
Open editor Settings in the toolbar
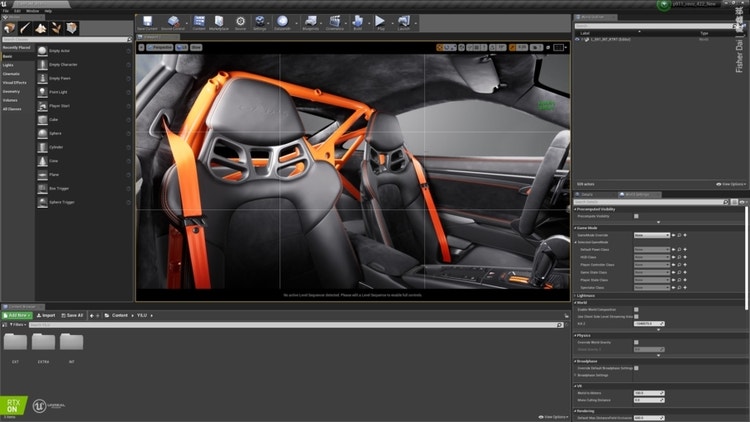260,22
